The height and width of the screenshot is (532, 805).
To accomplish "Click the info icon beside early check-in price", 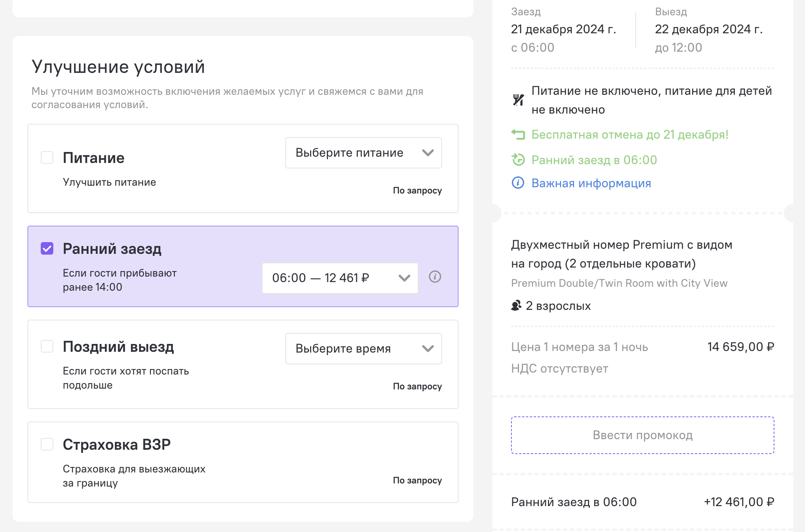I will [435, 277].
